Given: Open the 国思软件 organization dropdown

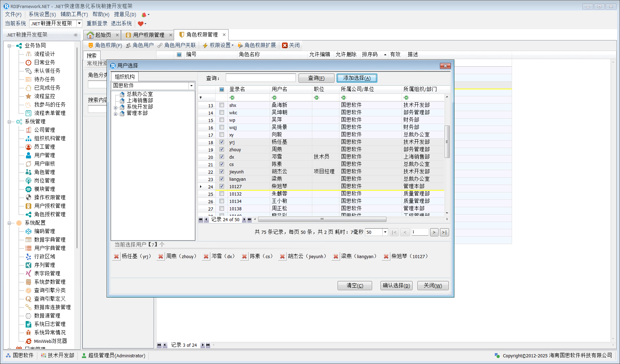Looking at the screenshot, I should (x=191, y=86).
